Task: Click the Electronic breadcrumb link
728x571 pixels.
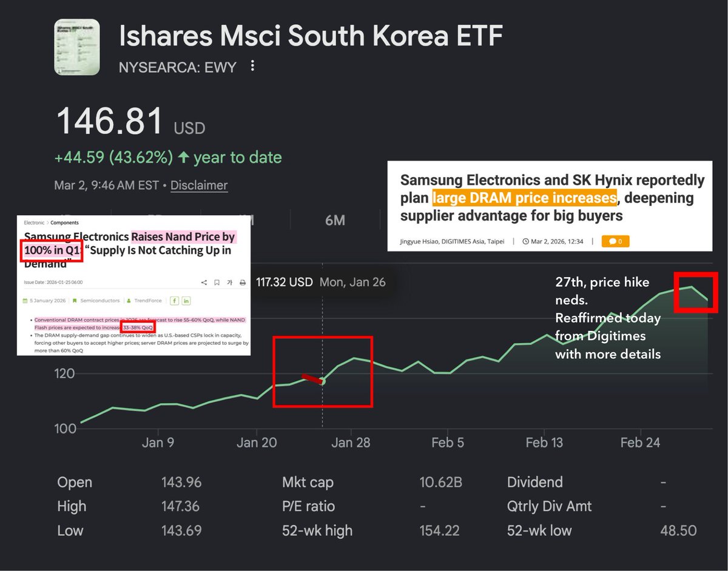Action: point(34,223)
